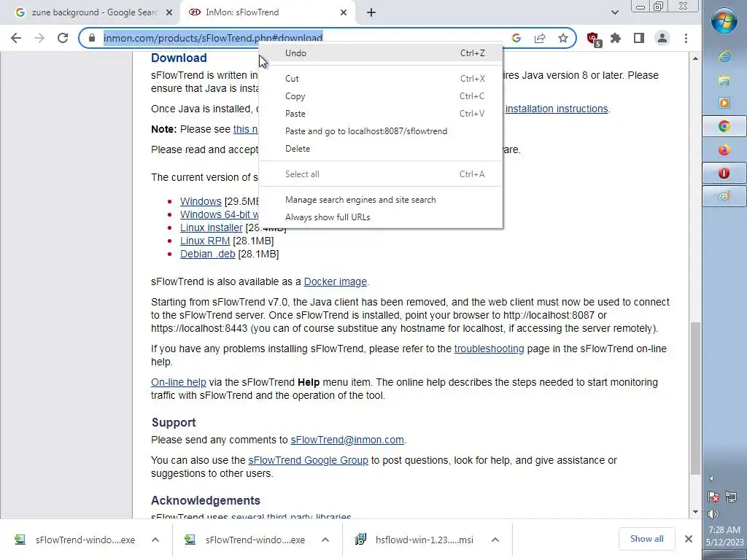
Task: Open Chrome's three-dot menu
Action: 686,38
